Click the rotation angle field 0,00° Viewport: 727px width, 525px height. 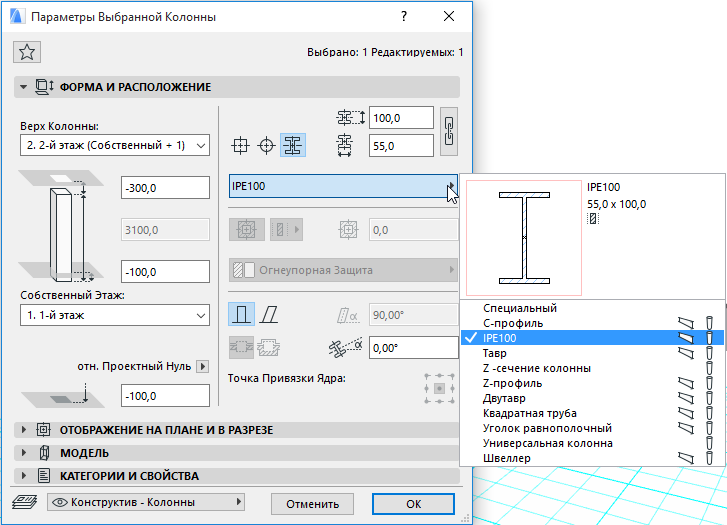[414, 347]
